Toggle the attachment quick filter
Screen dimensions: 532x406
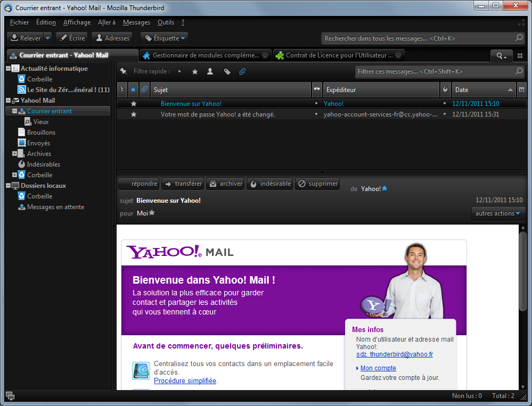(x=242, y=71)
